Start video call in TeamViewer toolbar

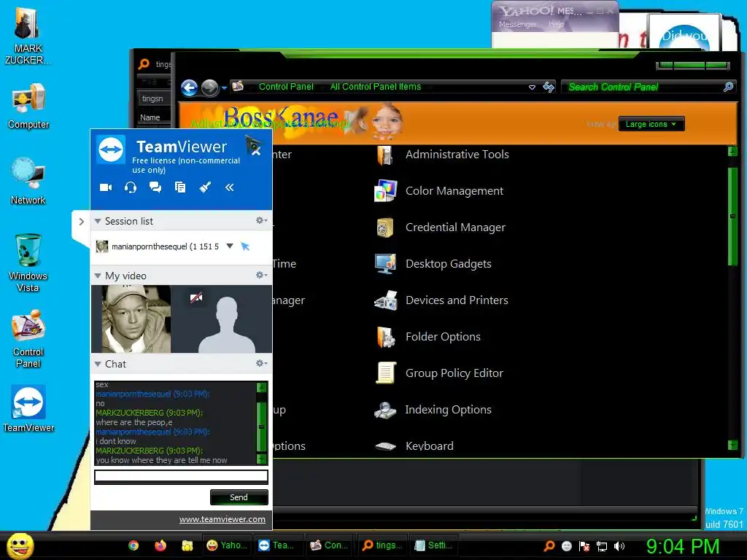106,187
